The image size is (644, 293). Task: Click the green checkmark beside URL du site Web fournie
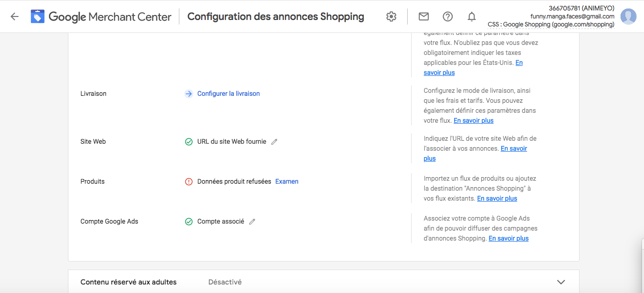(x=188, y=141)
